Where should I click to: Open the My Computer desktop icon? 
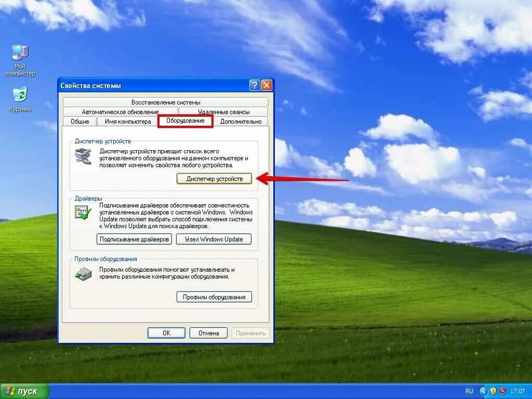pos(20,60)
